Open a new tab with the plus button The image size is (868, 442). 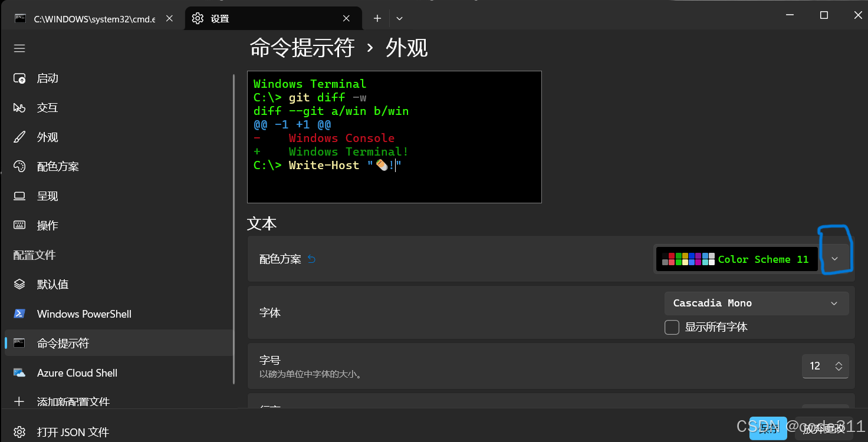coord(377,19)
